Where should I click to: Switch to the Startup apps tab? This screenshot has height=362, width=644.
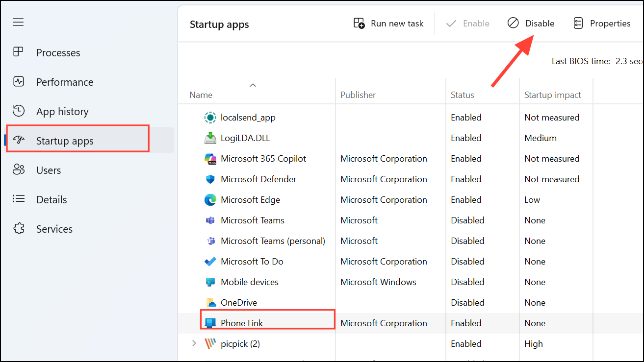point(65,141)
